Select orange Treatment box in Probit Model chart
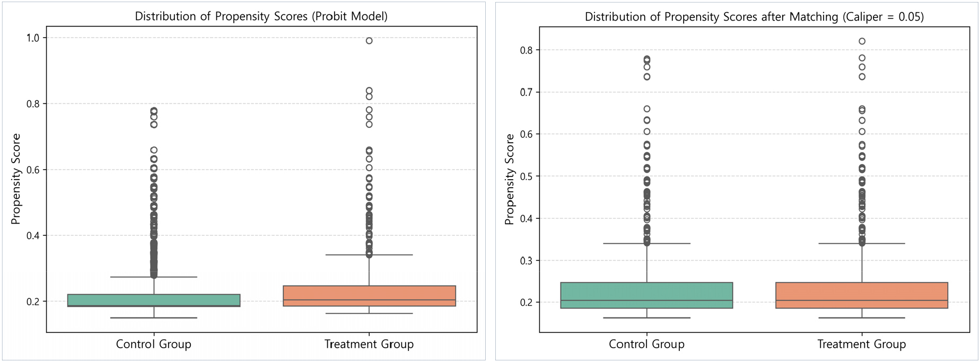This screenshot has height=362, width=980. pyautogui.click(x=369, y=295)
